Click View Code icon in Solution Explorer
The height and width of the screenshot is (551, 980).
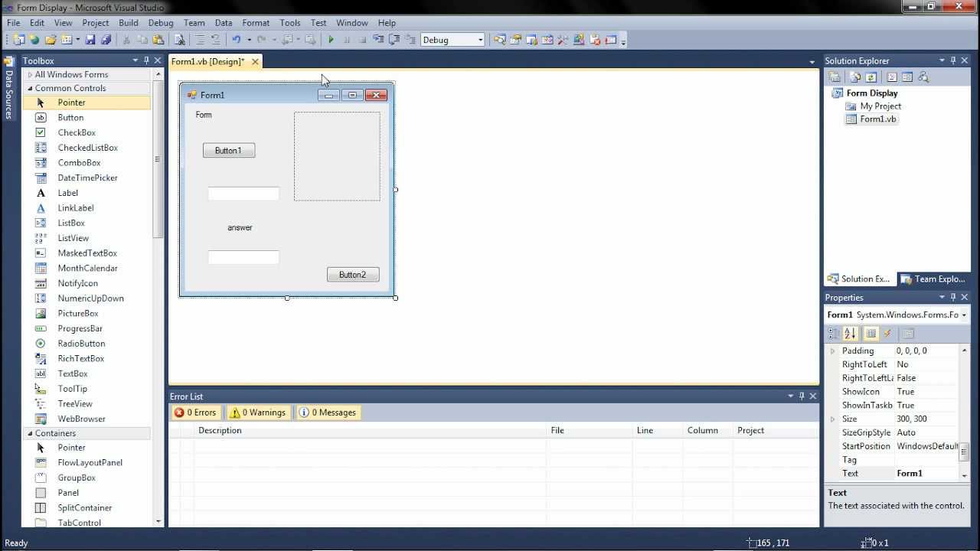coord(891,77)
